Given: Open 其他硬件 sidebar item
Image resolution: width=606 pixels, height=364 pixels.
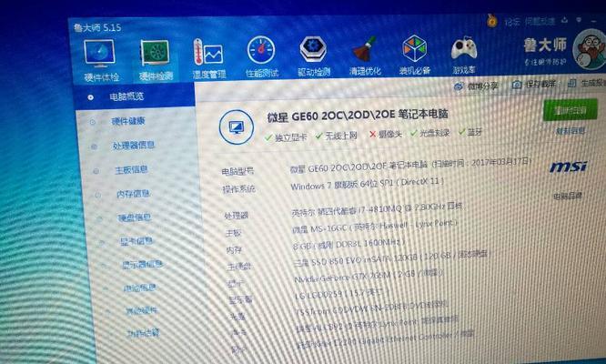Looking at the screenshot, I should coord(142,310).
